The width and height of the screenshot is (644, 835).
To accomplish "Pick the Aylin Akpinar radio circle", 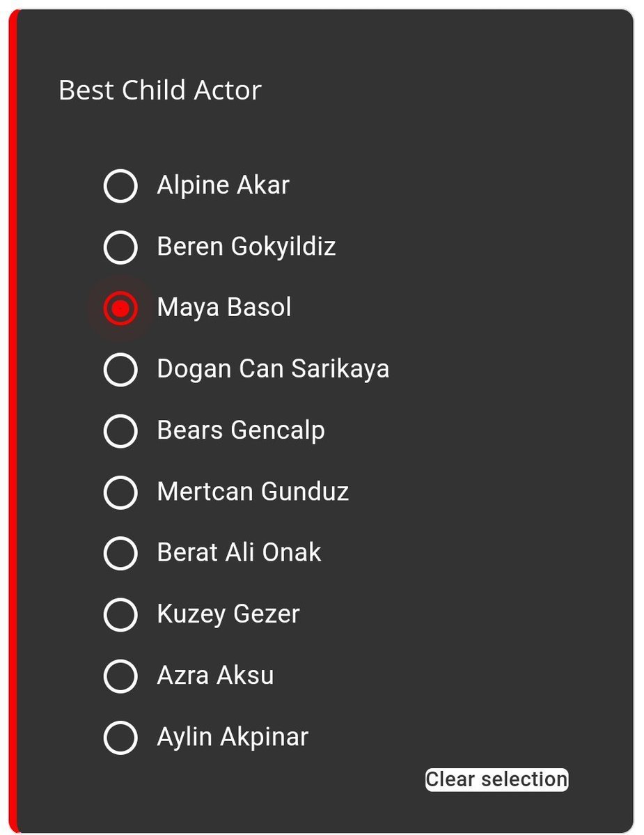I will coord(120,738).
